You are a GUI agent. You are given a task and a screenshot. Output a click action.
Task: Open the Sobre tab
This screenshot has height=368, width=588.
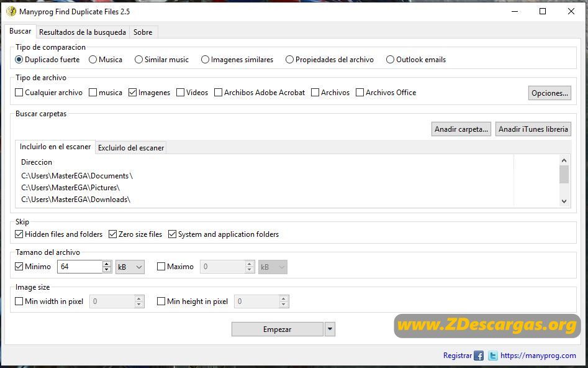point(143,32)
